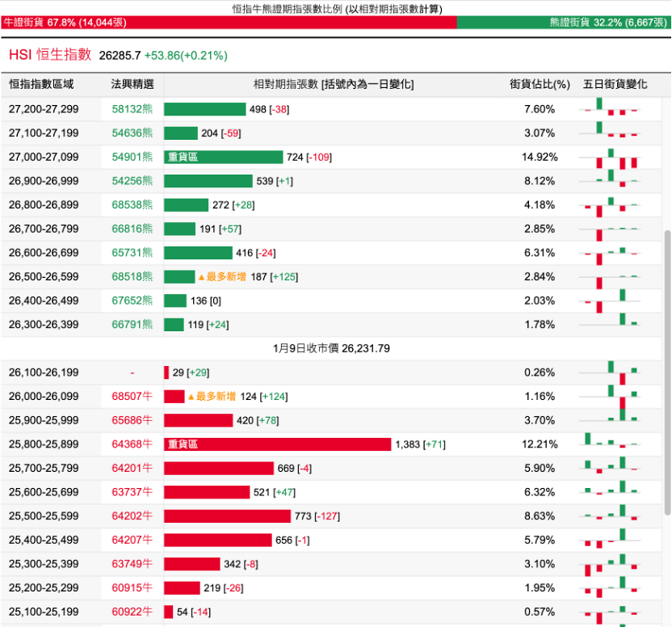The image size is (672, 627).
Task: Open the 66791熊 certificate link
Action: (132, 325)
